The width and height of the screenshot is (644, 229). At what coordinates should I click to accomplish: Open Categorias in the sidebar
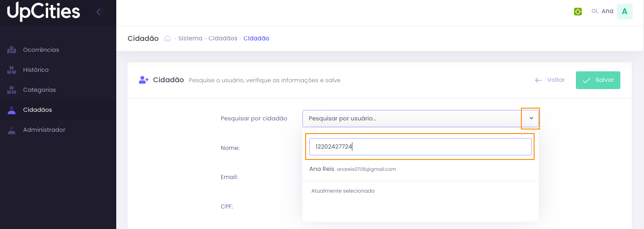[x=58, y=90]
